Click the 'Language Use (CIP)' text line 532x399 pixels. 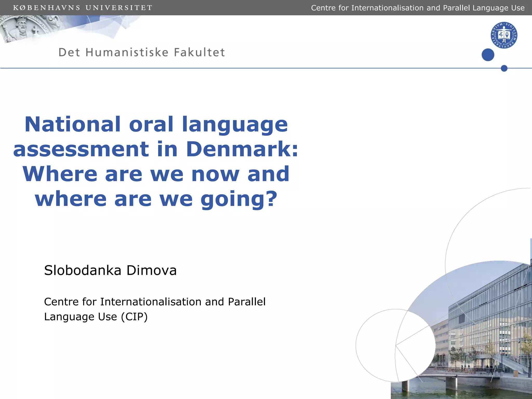click(96, 317)
